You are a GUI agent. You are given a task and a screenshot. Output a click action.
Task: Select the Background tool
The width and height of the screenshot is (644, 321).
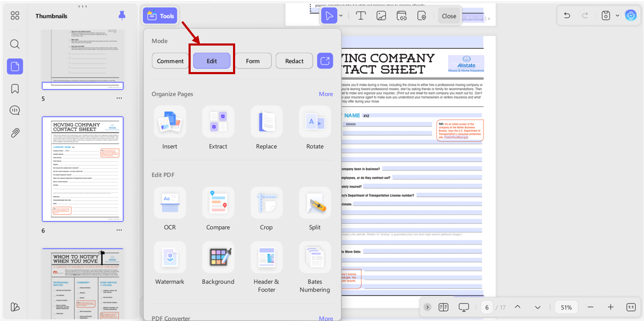point(218,264)
